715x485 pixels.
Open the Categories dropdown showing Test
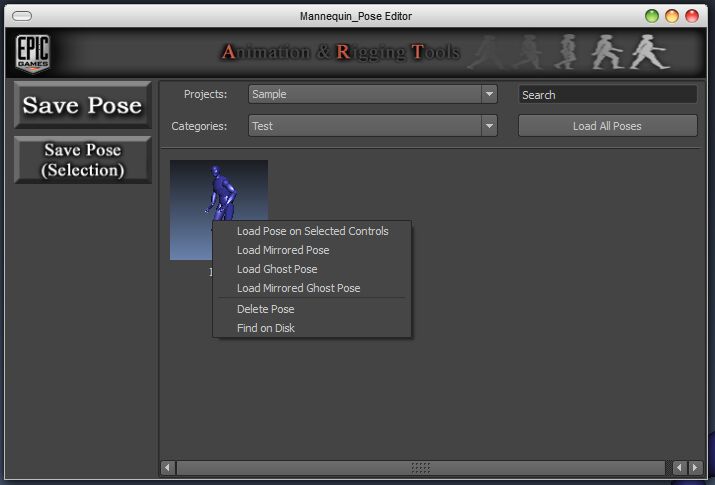coord(373,126)
